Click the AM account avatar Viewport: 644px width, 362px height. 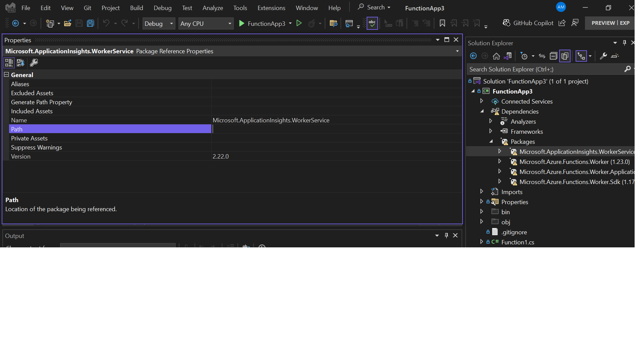click(x=561, y=7)
